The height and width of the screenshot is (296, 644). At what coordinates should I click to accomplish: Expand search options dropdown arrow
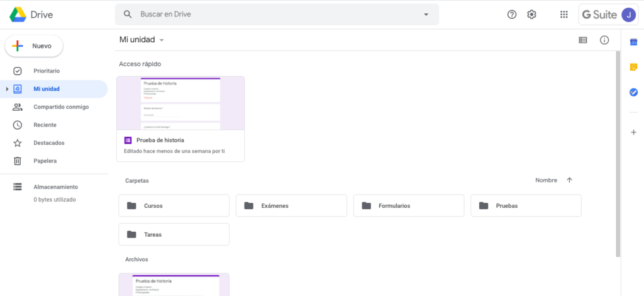[x=426, y=14]
